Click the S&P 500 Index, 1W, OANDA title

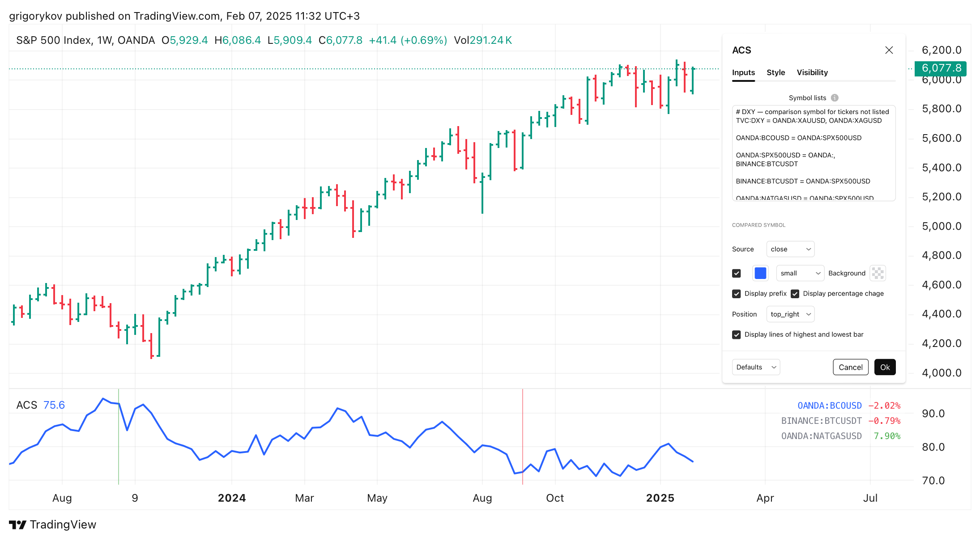85,40
